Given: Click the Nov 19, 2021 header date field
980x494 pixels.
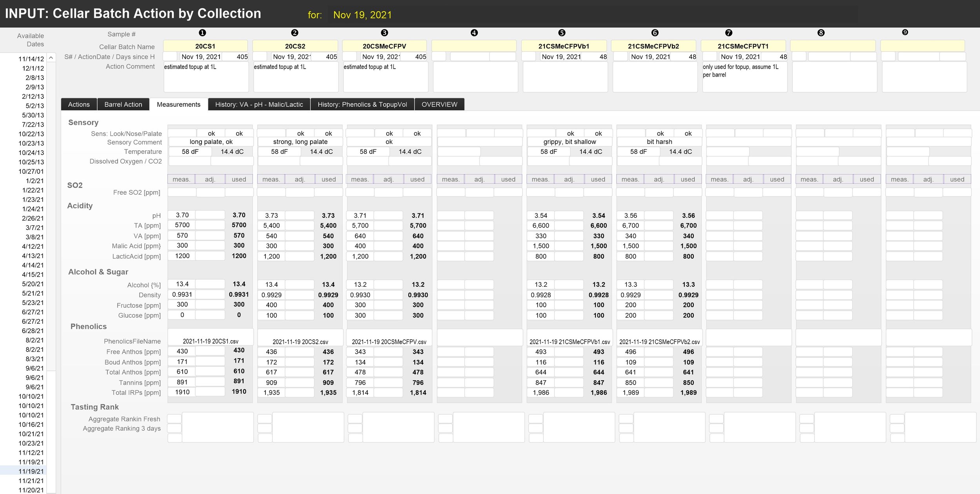Looking at the screenshot, I should point(362,15).
